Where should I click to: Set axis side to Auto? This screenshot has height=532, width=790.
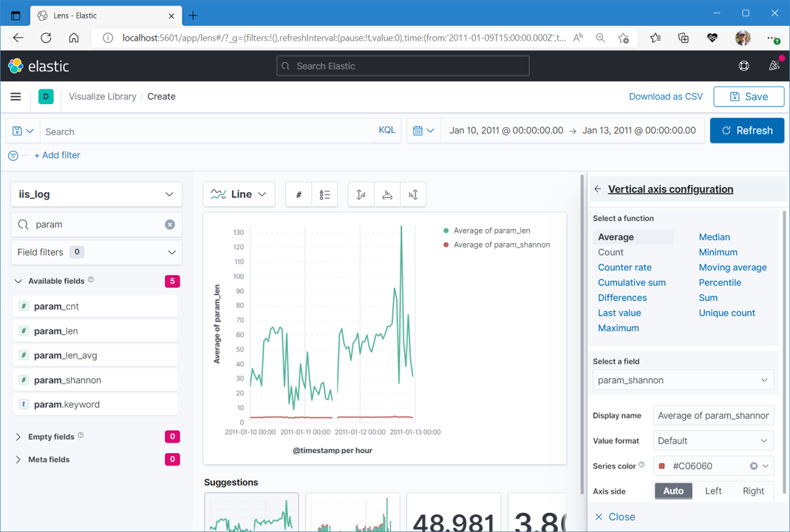click(x=673, y=491)
